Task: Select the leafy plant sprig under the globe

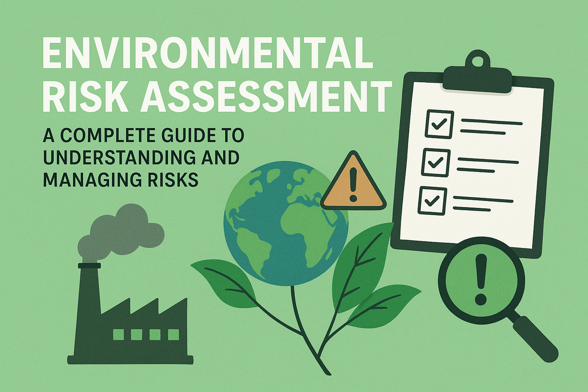Action: point(306,299)
